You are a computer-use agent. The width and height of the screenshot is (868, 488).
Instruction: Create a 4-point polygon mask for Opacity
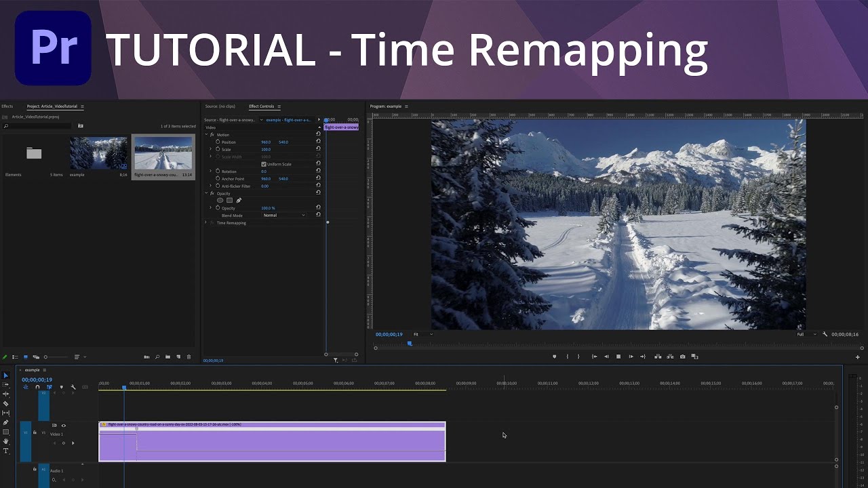click(x=229, y=201)
